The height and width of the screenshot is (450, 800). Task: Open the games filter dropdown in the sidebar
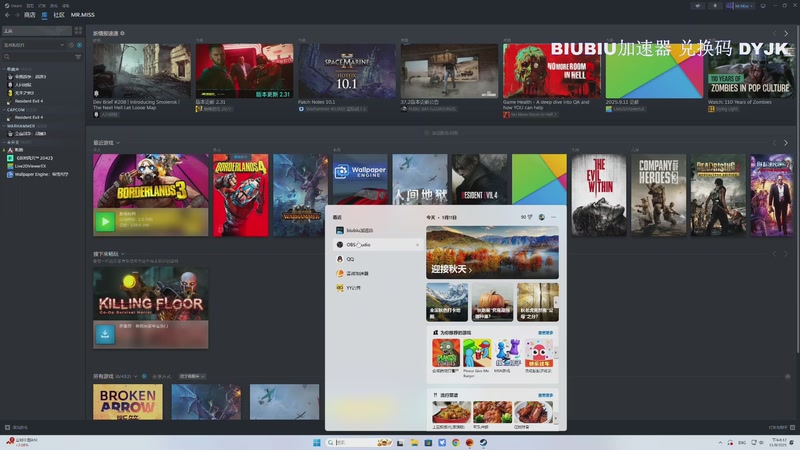pos(34,45)
